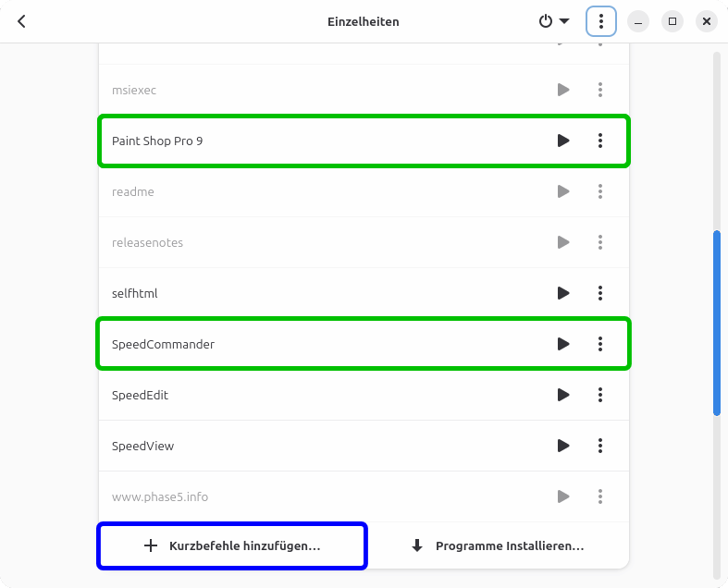The width and height of the screenshot is (728, 588).
Task: Open three-dot menu for SpeedCommander
Action: [600, 344]
